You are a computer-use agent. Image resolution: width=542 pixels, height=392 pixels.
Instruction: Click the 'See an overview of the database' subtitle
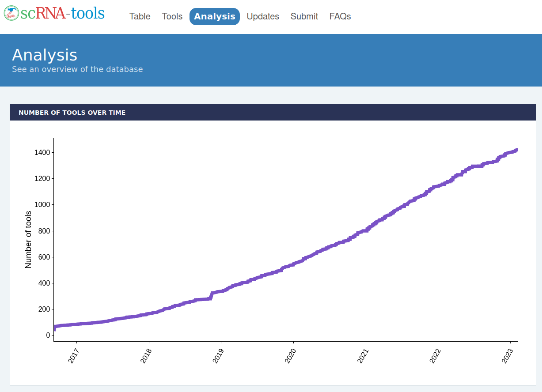click(x=77, y=69)
